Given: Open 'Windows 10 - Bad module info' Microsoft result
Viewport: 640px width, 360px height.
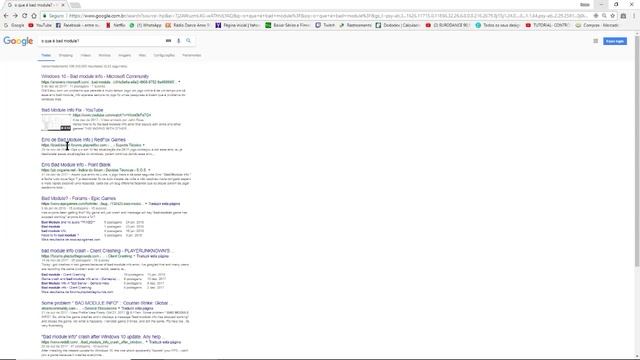Looking at the screenshot, I should tap(95, 76).
